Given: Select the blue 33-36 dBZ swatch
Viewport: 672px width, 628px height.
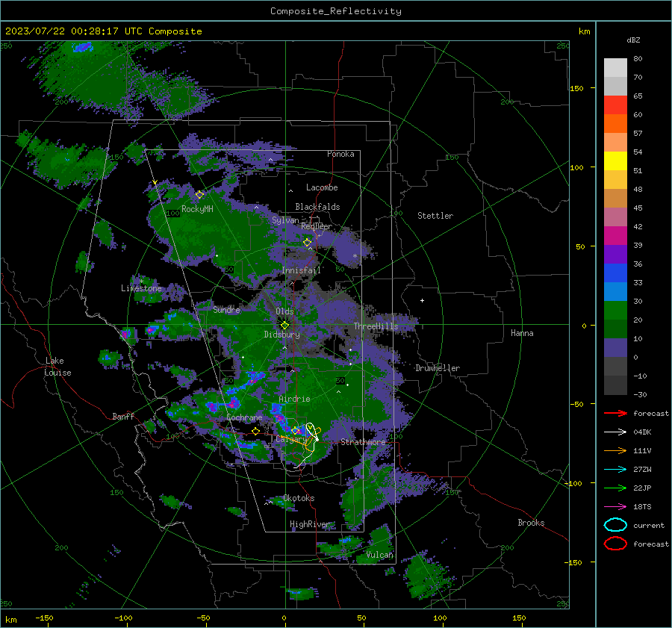Looking at the screenshot, I should pos(615,273).
